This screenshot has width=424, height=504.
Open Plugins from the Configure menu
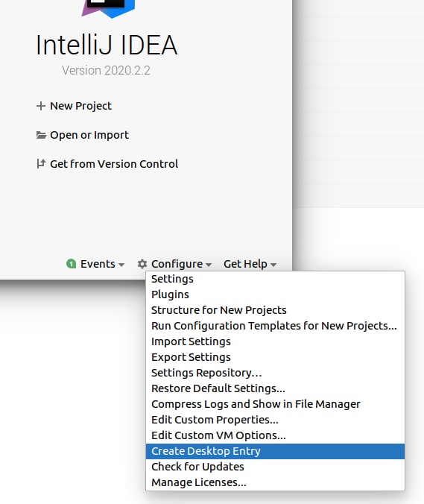(275, 294)
